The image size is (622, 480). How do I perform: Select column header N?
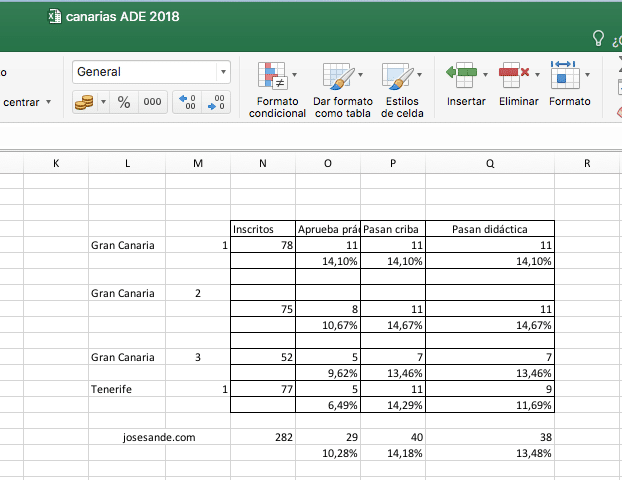pos(262,162)
